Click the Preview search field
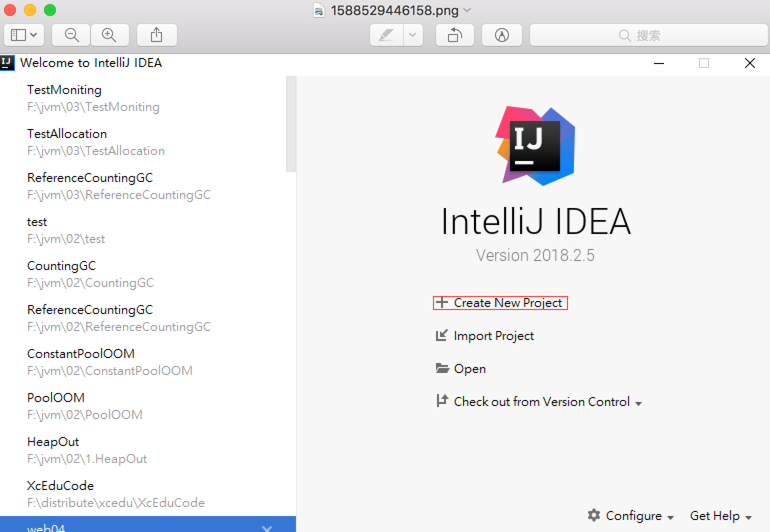 point(648,35)
